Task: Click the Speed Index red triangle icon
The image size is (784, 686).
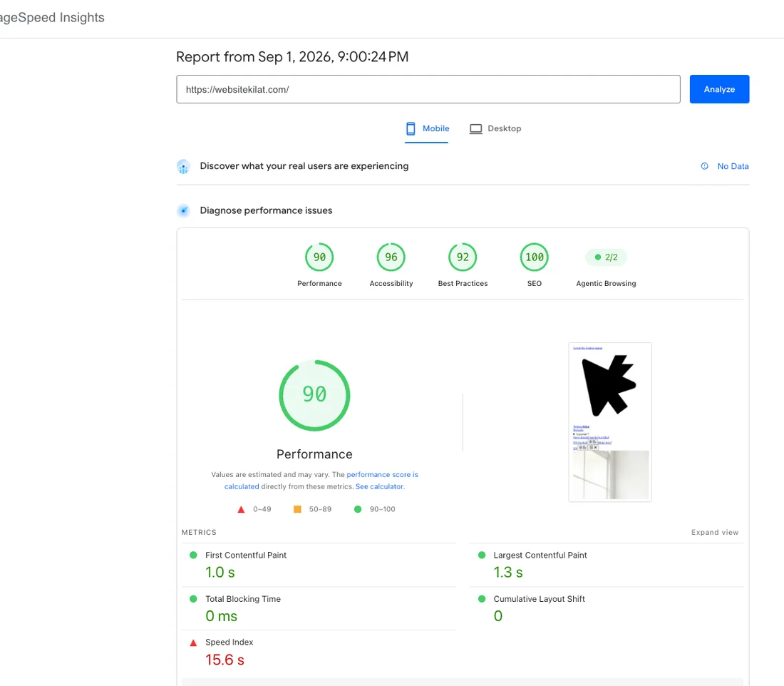Action: coord(193,643)
